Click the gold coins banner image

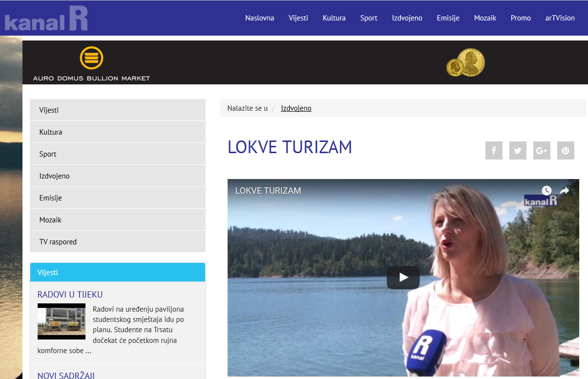[465, 63]
